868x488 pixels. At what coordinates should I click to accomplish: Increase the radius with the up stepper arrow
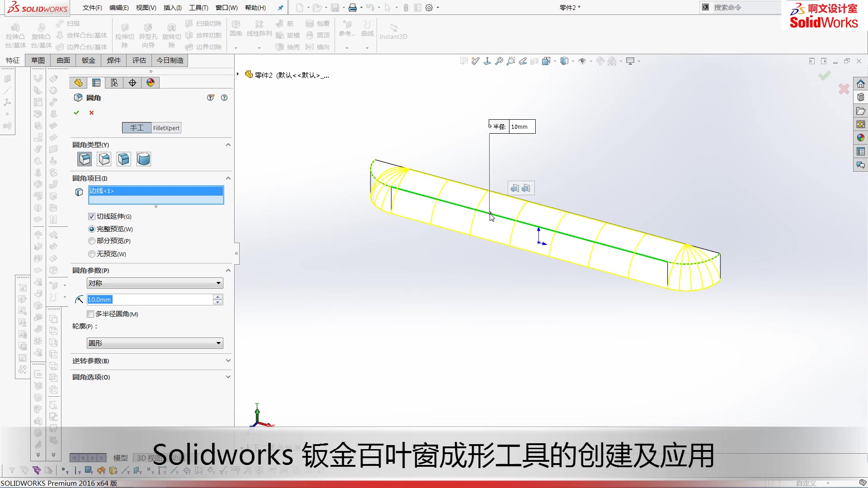click(217, 296)
